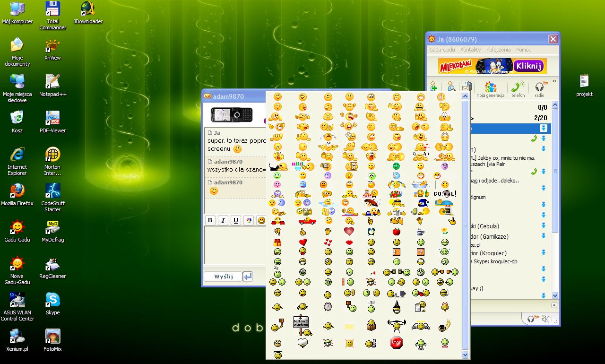
Task: Pick the alarm clock emoticon
Action: tap(372, 232)
